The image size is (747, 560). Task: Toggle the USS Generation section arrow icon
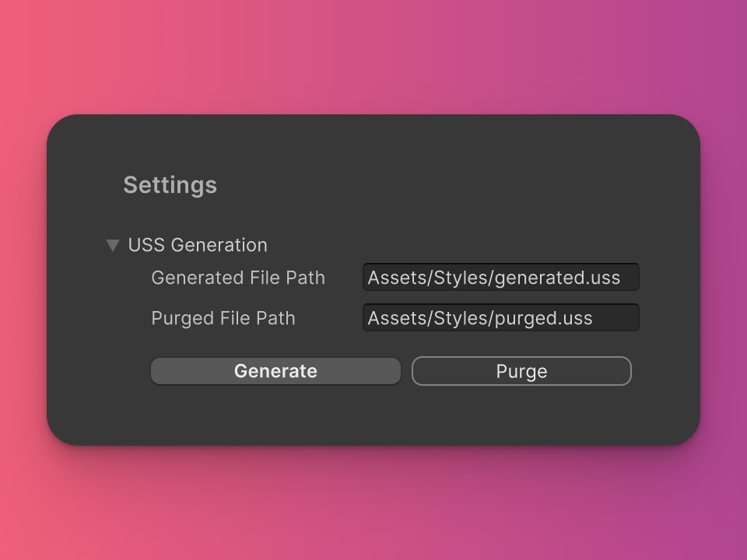click(112, 245)
